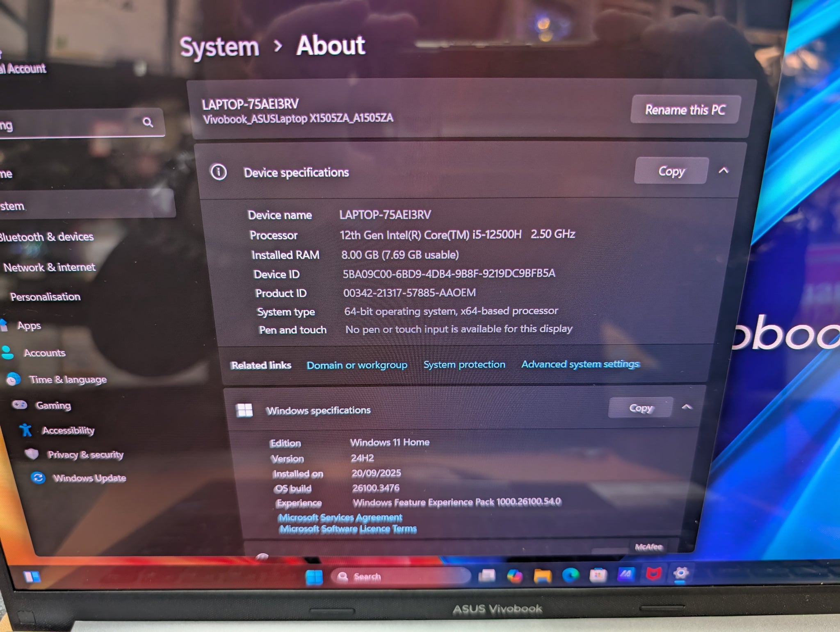Open File Explorer from taskbar
This screenshot has height=632, width=840.
pos(542,576)
